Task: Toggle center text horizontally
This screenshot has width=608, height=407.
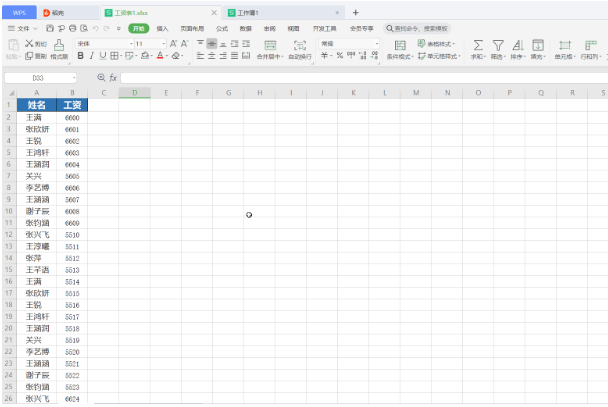Action: (211, 56)
